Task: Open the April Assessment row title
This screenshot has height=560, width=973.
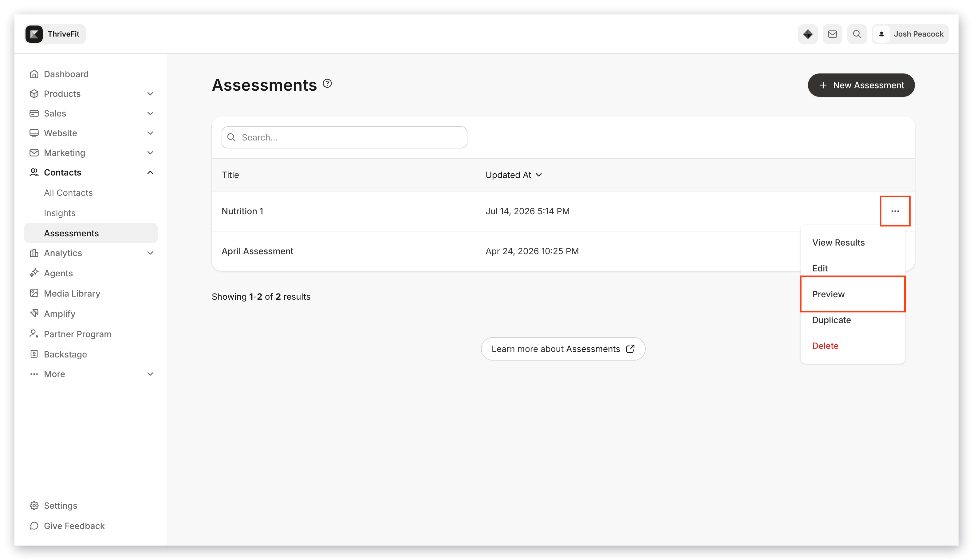Action: pos(257,251)
